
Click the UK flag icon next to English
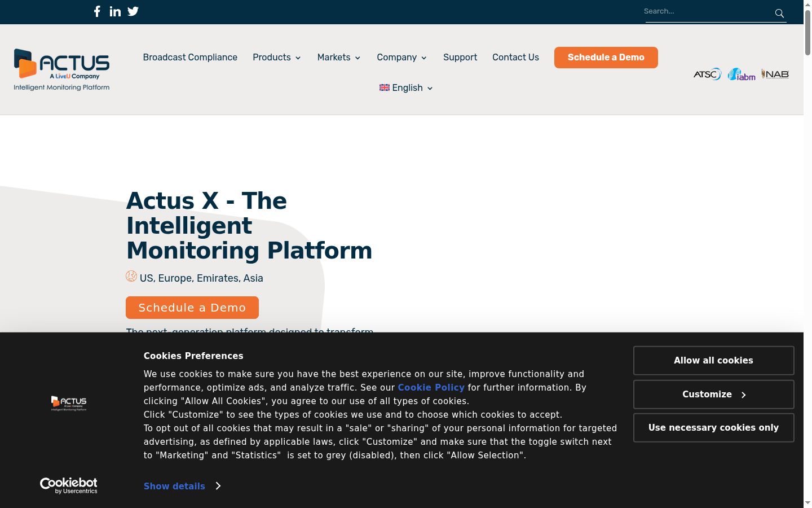point(385,87)
